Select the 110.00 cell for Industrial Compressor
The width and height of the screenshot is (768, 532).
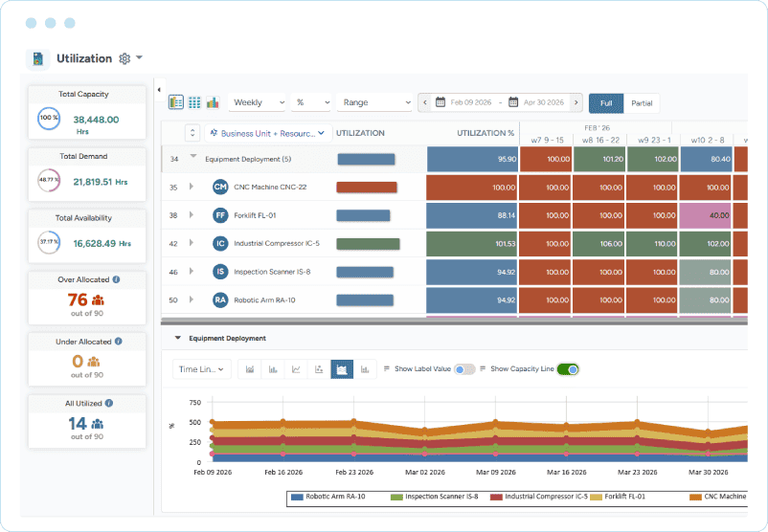[x=652, y=244]
